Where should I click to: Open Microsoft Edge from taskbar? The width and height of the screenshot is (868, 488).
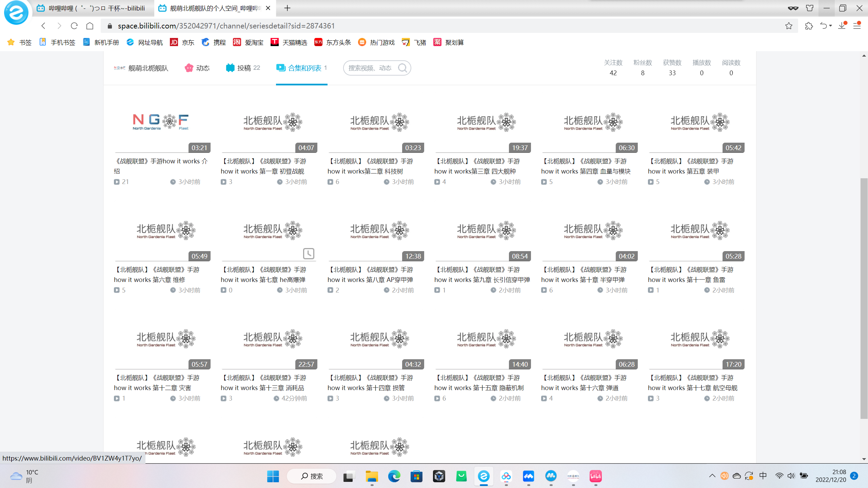pyautogui.click(x=394, y=476)
